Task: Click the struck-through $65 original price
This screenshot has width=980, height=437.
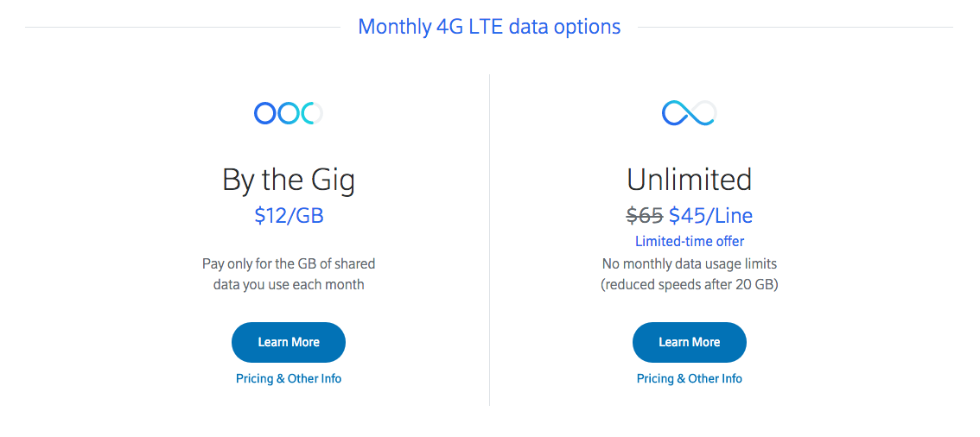Action: (645, 215)
